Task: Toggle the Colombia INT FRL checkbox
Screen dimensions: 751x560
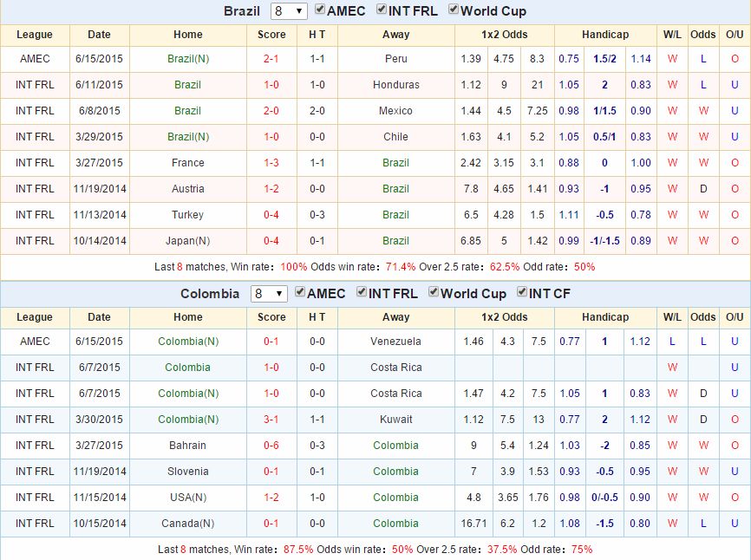Action: click(x=362, y=292)
